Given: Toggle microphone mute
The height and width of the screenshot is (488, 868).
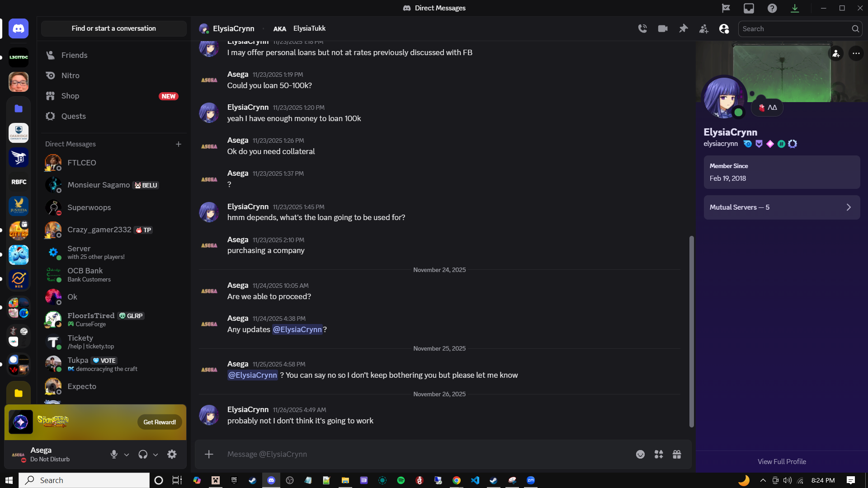Looking at the screenshot, I should click(114, 455).
